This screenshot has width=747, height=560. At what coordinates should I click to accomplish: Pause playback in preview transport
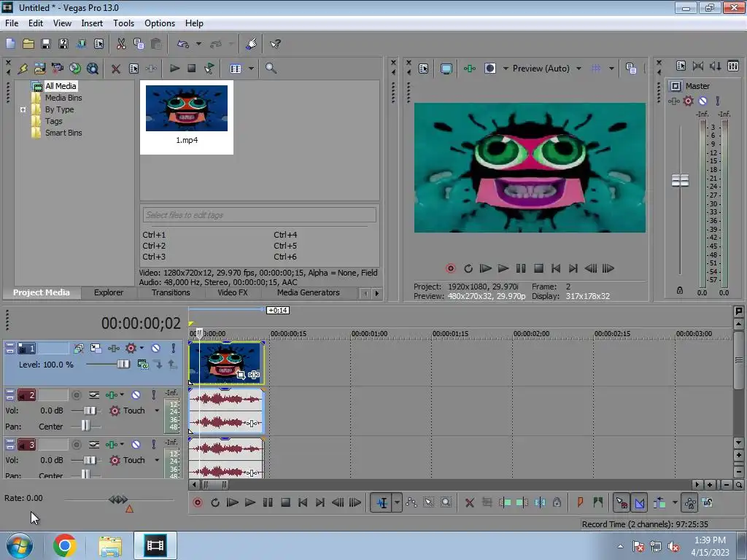tap(521, 268)
